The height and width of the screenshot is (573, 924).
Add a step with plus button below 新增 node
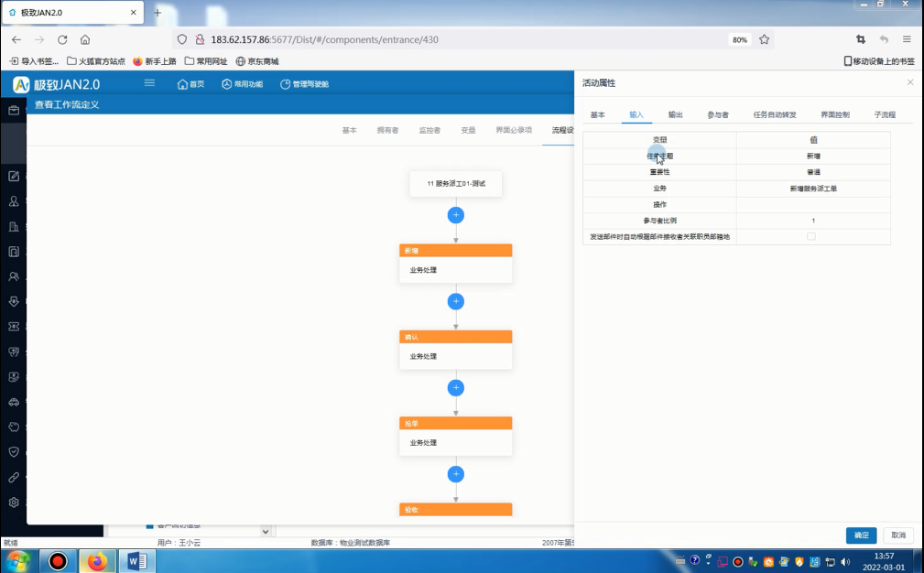(455, 301)
